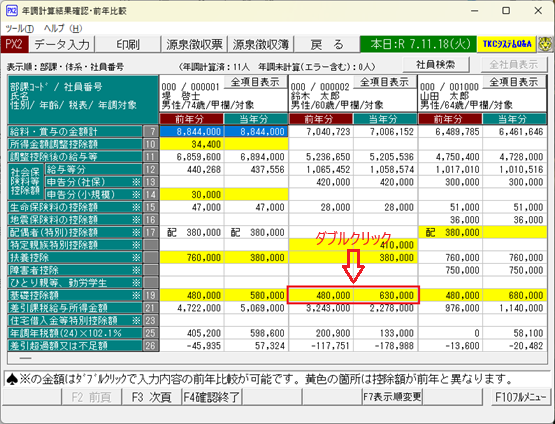Image resolution: width=555 pixels, height=424 pixels.
Task: Click the PX2 logo in the toolbar
Action: click(14, 44)
